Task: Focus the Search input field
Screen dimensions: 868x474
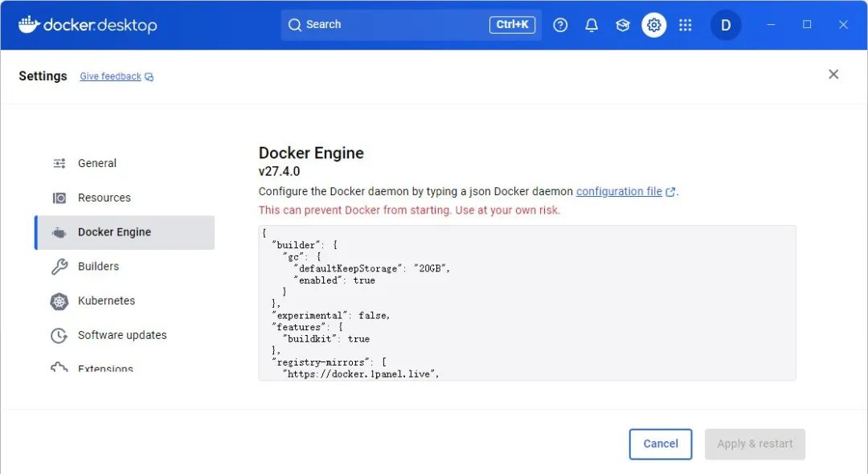Action: point(411,25)
